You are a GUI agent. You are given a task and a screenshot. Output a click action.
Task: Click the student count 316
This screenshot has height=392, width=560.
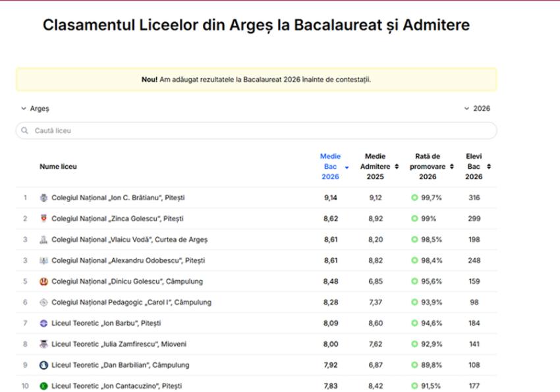pos(474,198)
